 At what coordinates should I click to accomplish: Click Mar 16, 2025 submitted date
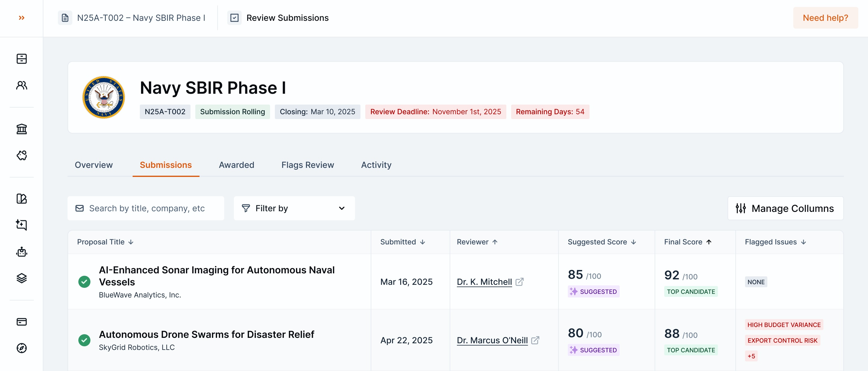tap(406, 282)
